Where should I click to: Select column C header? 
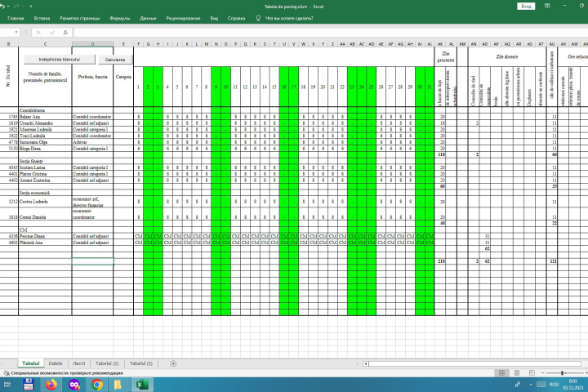point(45,44)
